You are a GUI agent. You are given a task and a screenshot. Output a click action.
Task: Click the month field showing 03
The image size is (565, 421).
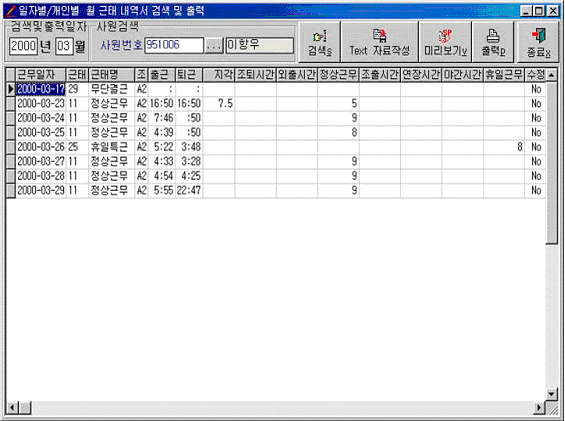[x=64, y=46]
